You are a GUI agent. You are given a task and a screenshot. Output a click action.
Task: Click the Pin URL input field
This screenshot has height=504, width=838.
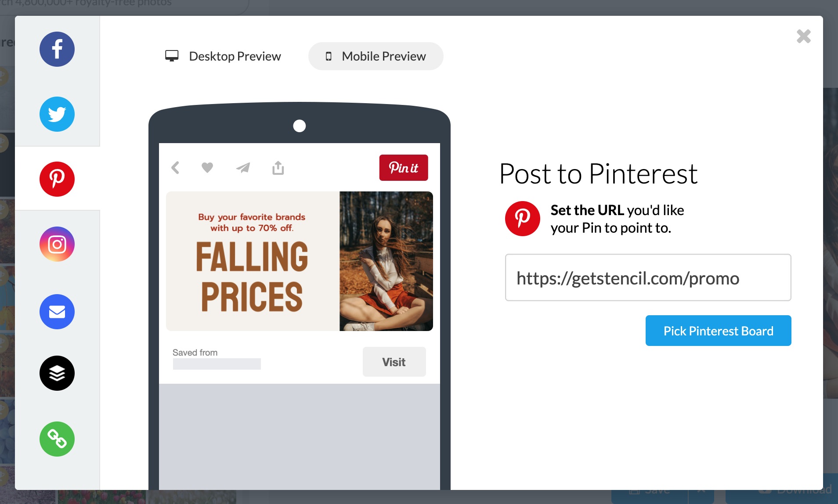point(647,277)
